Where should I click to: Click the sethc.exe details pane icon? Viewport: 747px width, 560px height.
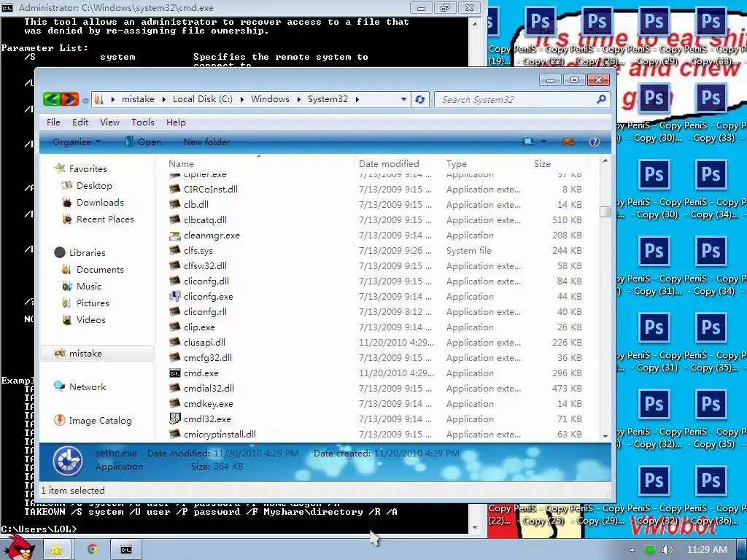68,461
